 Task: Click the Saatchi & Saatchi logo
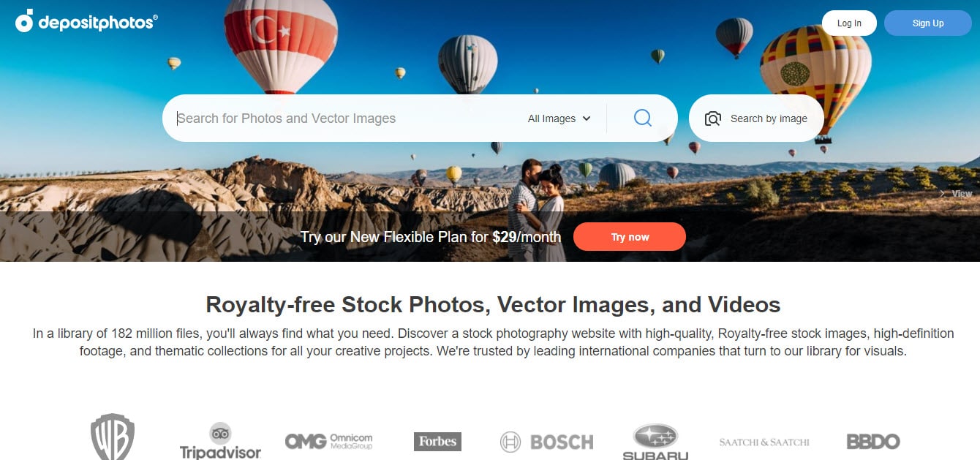coord(764,442)
